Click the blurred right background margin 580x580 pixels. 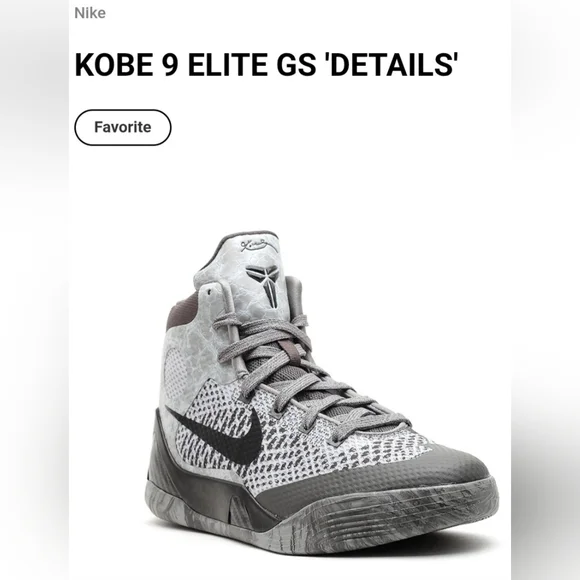coord(546,290)
